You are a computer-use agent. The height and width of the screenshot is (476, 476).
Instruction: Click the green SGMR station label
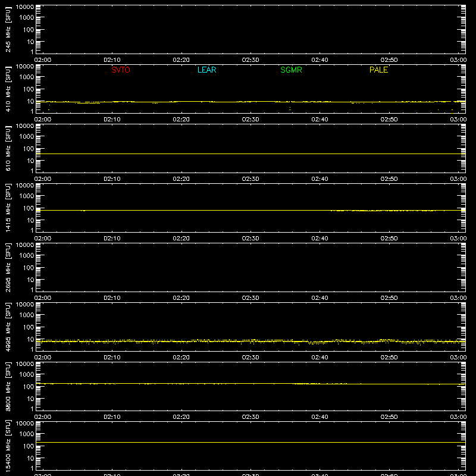click(291, 70)
